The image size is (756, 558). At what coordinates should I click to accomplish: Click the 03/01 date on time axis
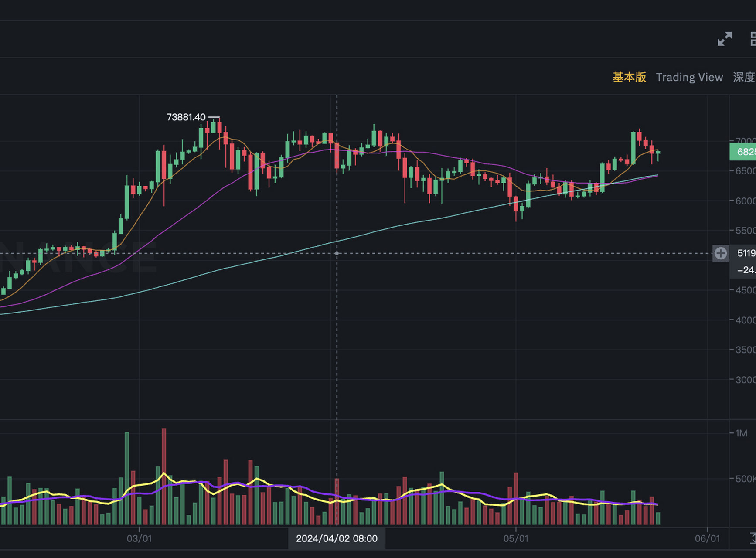pyautogui.click(x=139, y=538)
